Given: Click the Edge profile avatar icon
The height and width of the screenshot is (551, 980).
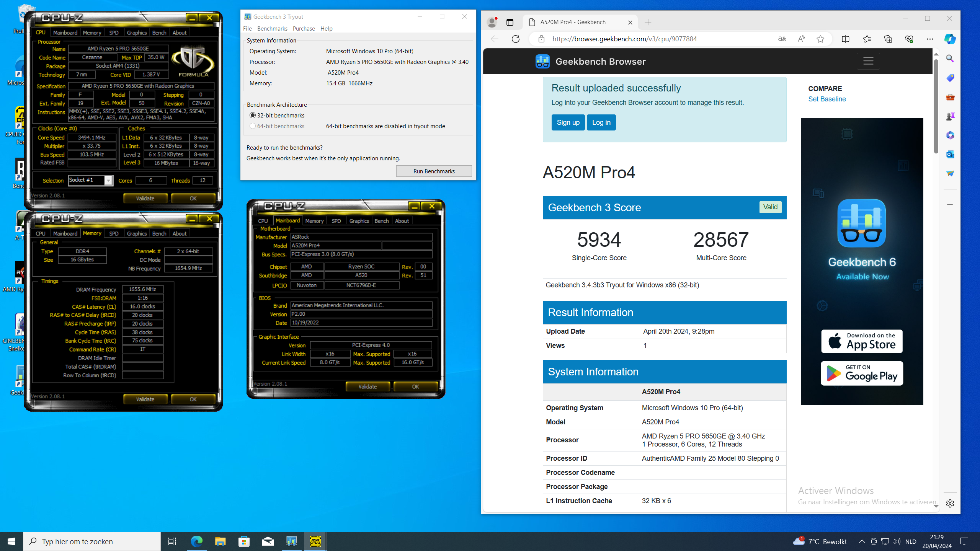Looking at the screenshot, I should [x=492, y=22].
